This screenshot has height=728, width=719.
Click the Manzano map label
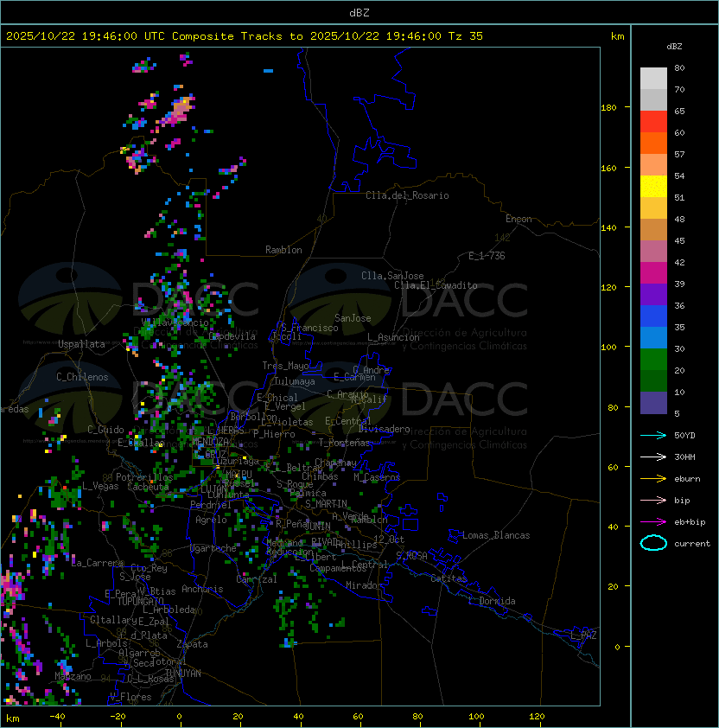73,676
